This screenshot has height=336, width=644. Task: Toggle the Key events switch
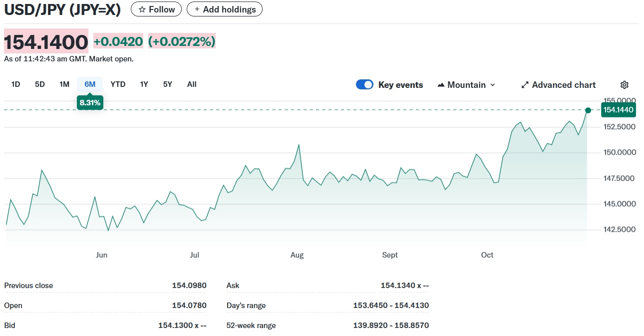pos(364,85)
